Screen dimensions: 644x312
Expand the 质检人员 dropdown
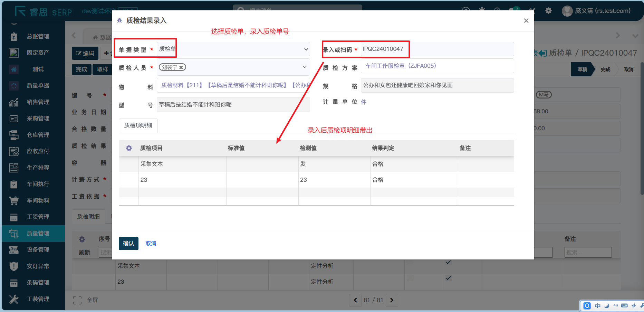click(x=304, y=67)
